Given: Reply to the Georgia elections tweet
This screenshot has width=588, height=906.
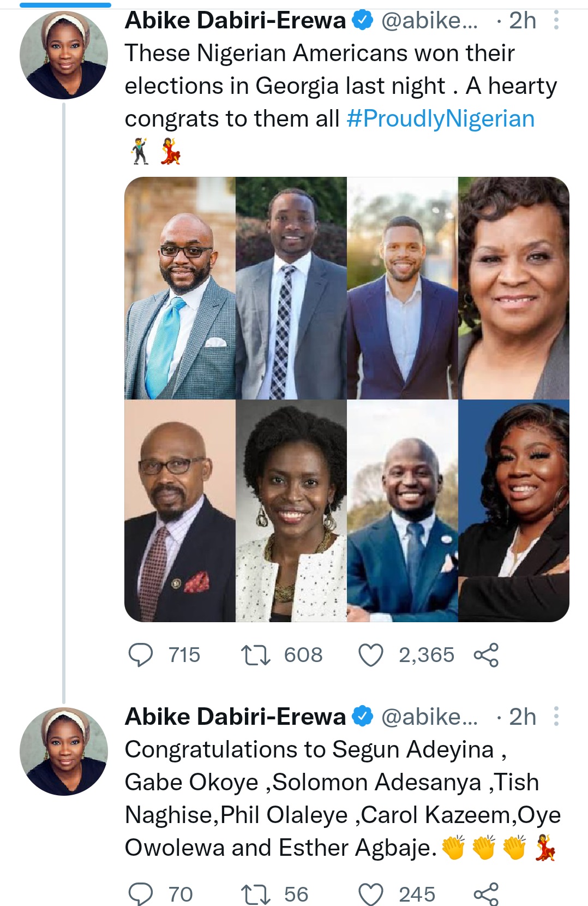Looking at the screenshot, I should [x=141, y=655].
